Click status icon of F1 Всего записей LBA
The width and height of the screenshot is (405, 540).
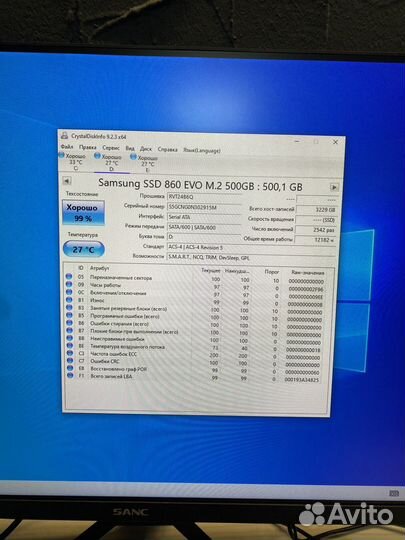point(70,375)
